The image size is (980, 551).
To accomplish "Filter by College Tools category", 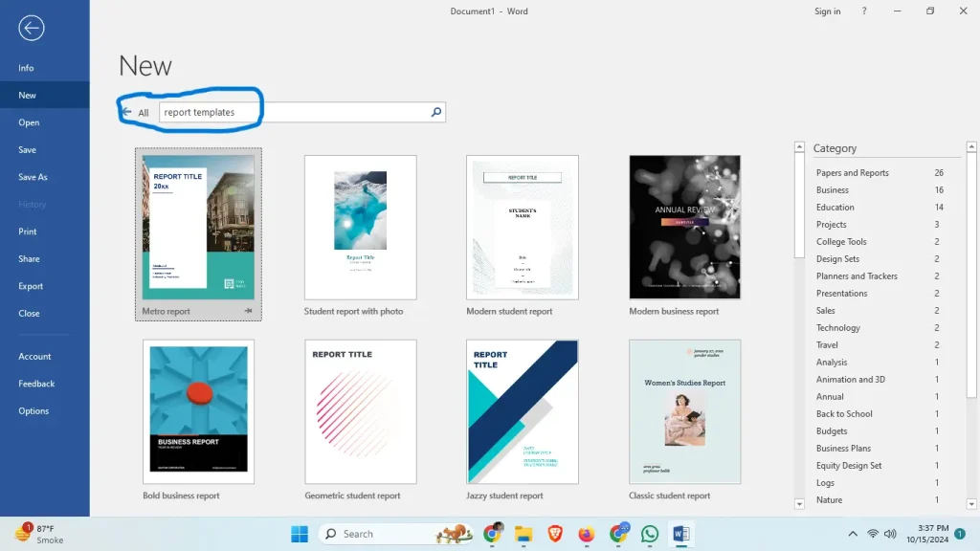I will click(880, 241).
